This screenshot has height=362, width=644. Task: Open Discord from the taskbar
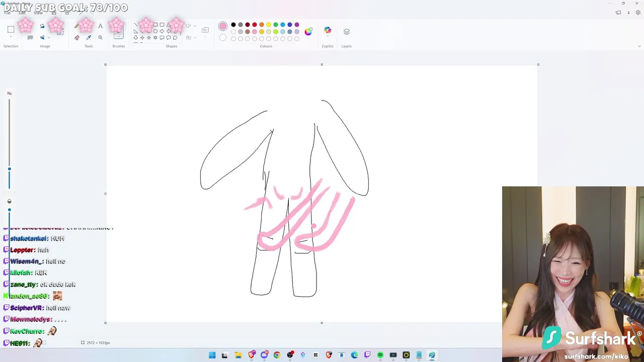click(x=264, y=355)
